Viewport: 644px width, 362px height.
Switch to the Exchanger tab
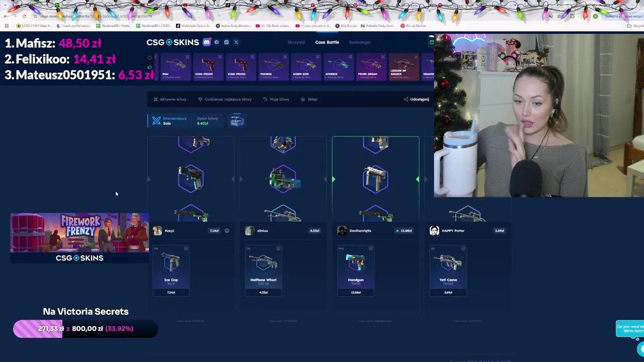[x=360, y=42]
